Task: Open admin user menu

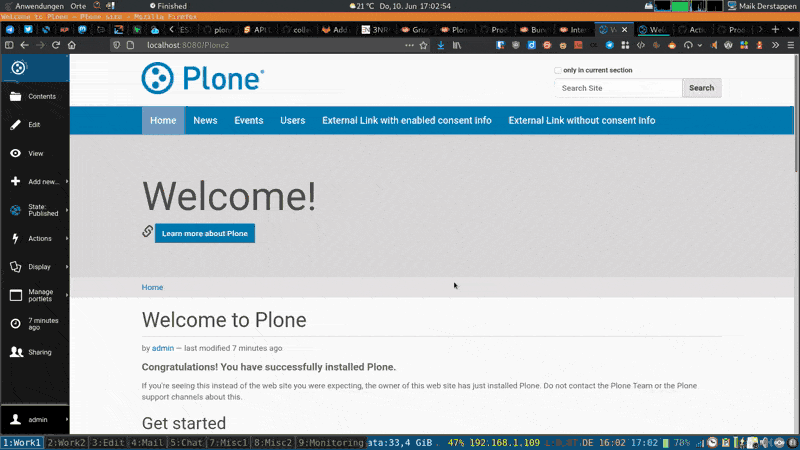Action: [x=35, y=419]
